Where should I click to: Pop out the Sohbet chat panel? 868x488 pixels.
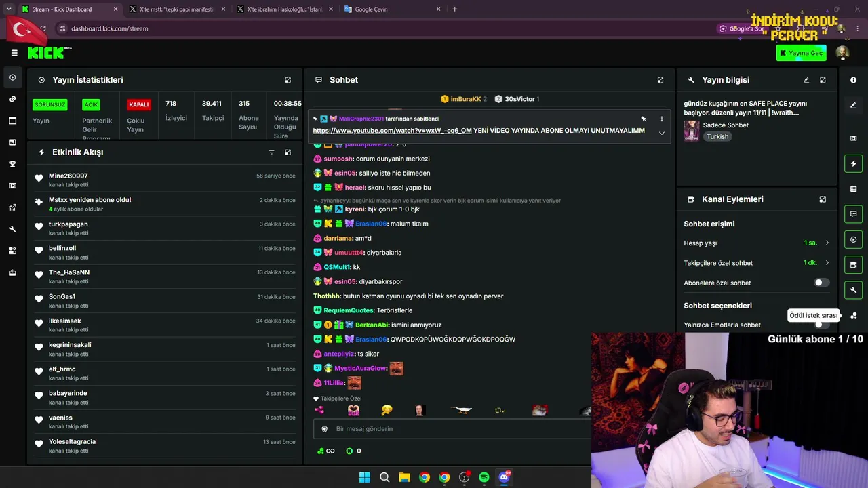tap(660, 80)
